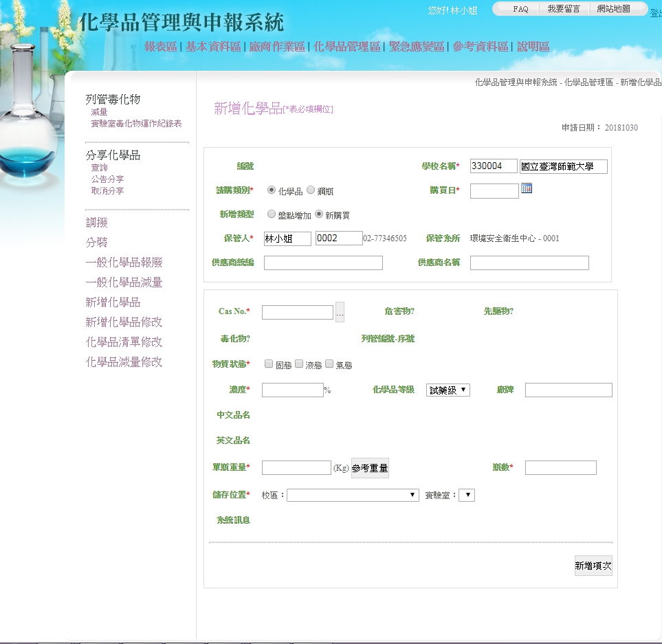This screenshot has width=662, height=644.
Task: Open the 化學品減量修改 sidebar item
Action: tap(124, 362)
